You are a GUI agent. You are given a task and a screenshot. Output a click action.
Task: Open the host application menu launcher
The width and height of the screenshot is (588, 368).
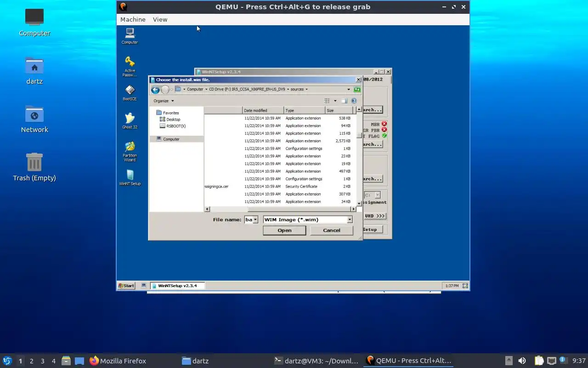point(7,361)
